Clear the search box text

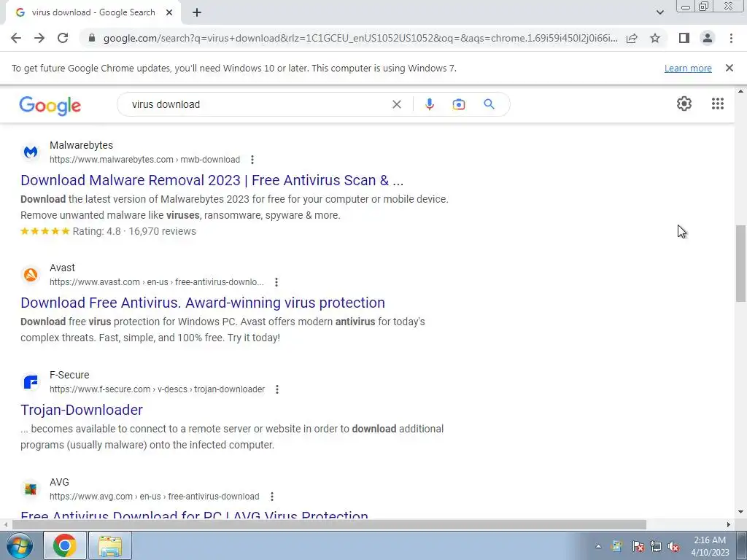pos(396,104)
